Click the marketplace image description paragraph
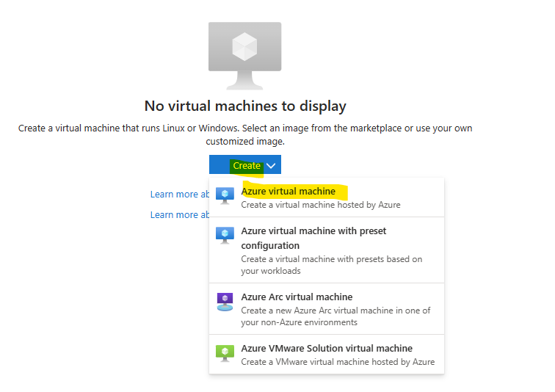This screenshot has height=392, width=555. point(245,135)
